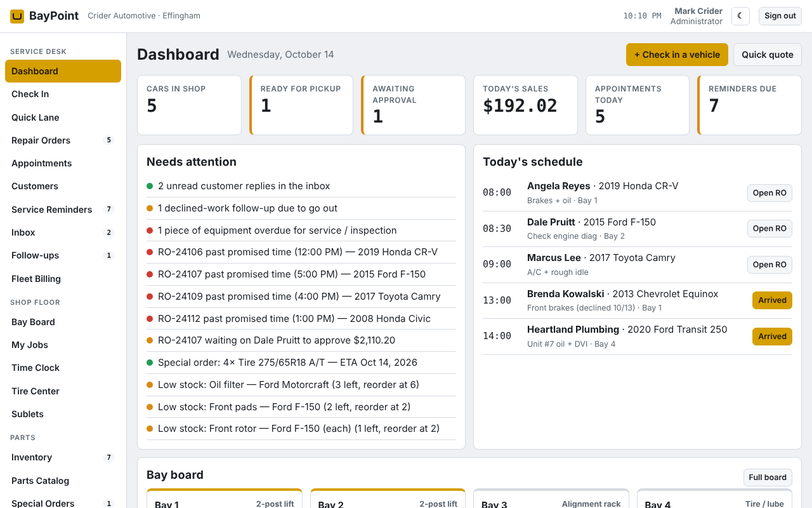Select Low stock Oil filter alert
Image resolution: width=812 pixels, height=508 pixels.
click(x=301, y=385)
